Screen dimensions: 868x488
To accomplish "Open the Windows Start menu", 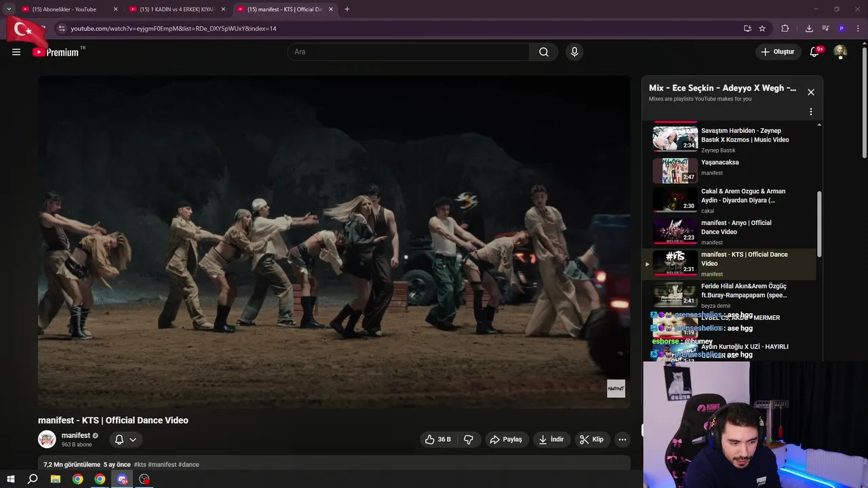I will [x=10, y=479].
